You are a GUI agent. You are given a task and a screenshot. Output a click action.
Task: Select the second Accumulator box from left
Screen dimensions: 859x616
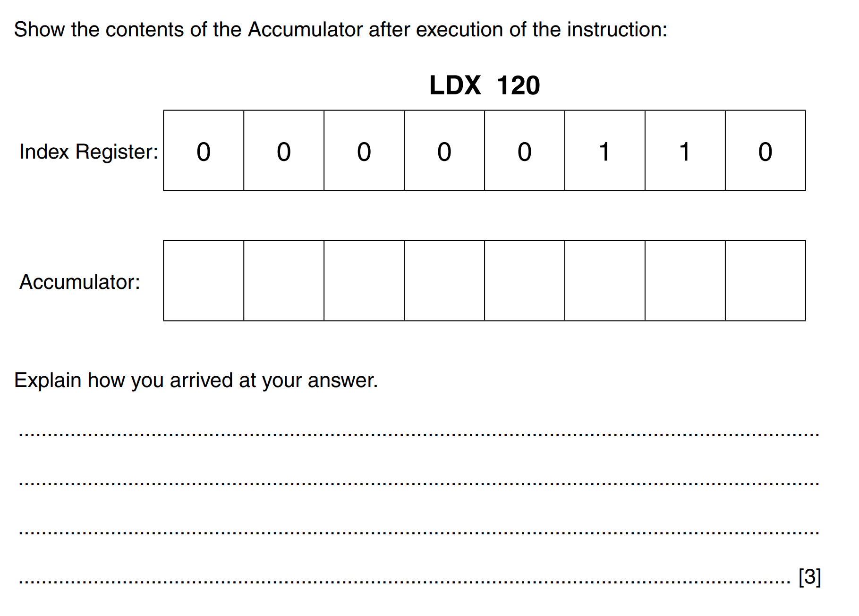pos(284,281)
